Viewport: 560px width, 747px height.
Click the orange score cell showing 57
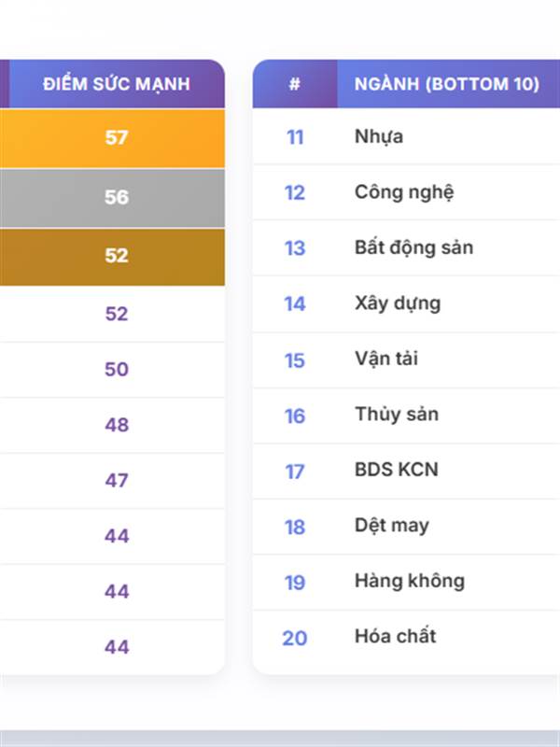tap(116, 138)
